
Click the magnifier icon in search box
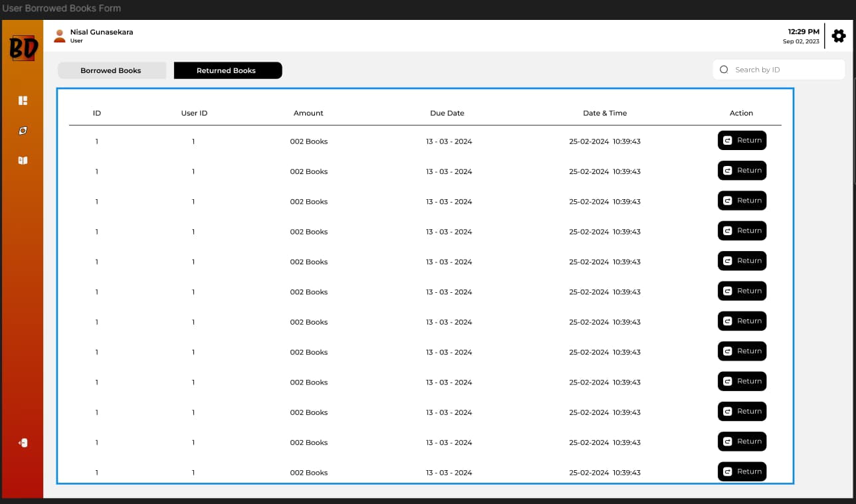coord(724,70)
